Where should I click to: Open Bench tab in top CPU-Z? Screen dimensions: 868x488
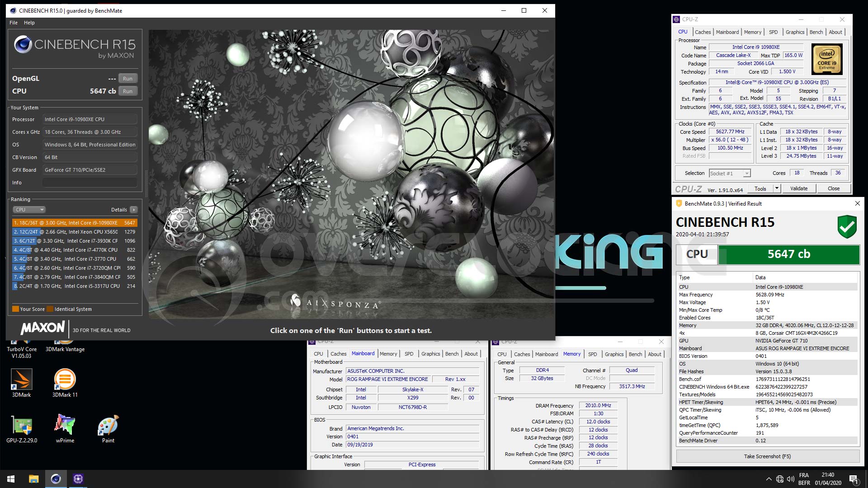(x=816, y=32)
